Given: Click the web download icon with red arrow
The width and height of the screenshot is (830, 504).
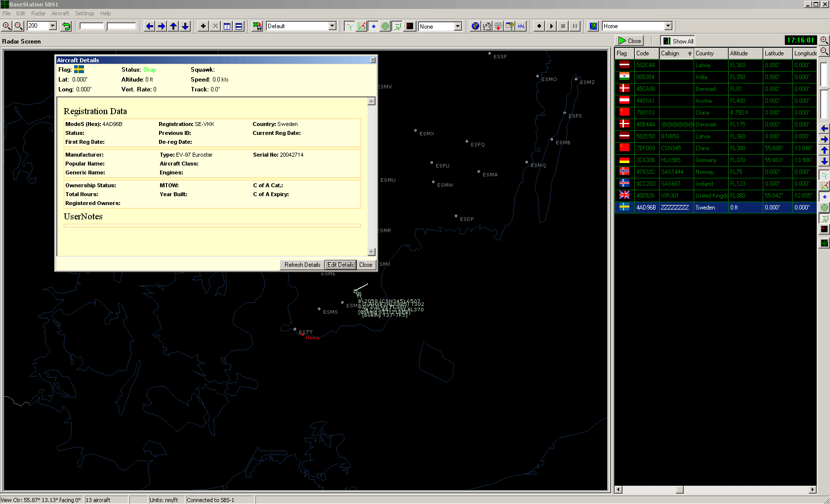Looking at the screenshot, I should pyautogui.click(x=498, y=26).
